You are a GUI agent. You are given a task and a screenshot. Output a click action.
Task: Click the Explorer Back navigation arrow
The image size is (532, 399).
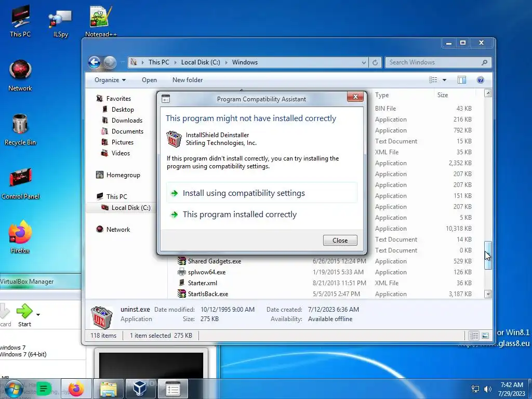click(x=95, y=62)
